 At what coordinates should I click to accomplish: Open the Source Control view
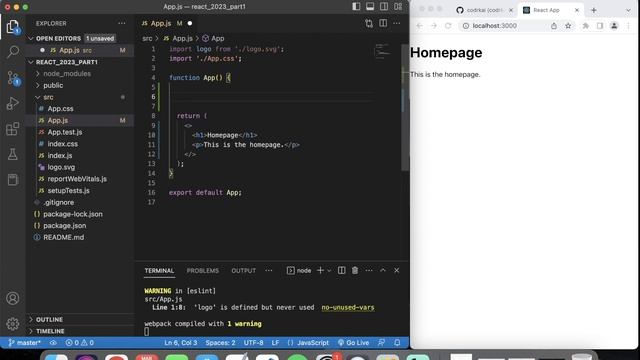point(13,78)
